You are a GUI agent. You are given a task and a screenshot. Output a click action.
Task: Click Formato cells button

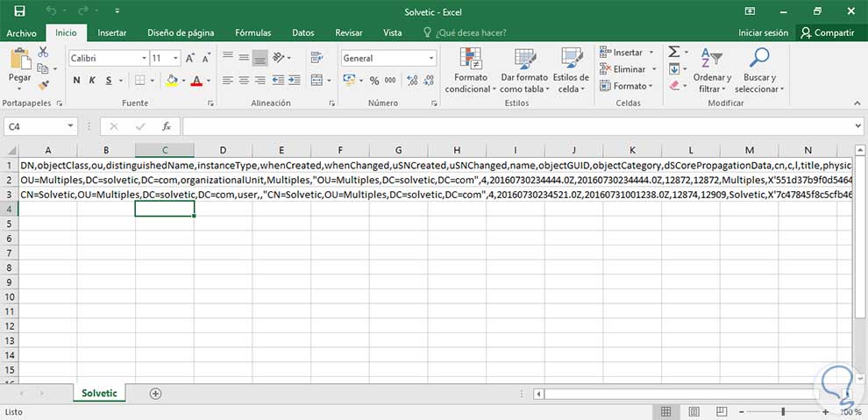627,86
